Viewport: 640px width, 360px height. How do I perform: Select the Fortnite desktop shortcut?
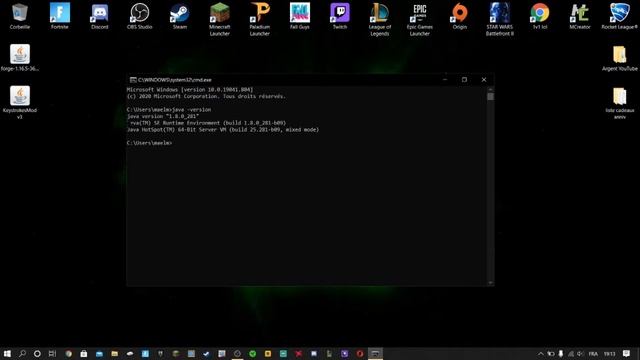tap(60, 16)
